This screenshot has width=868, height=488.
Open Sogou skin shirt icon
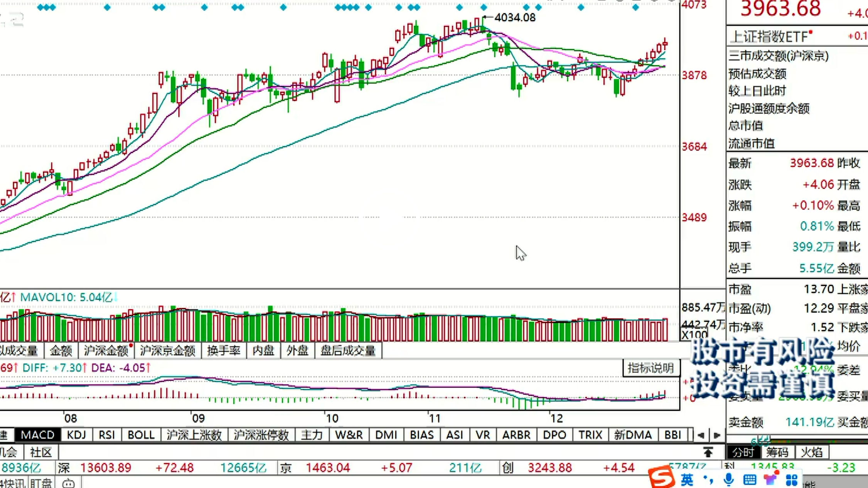point(770,480)
